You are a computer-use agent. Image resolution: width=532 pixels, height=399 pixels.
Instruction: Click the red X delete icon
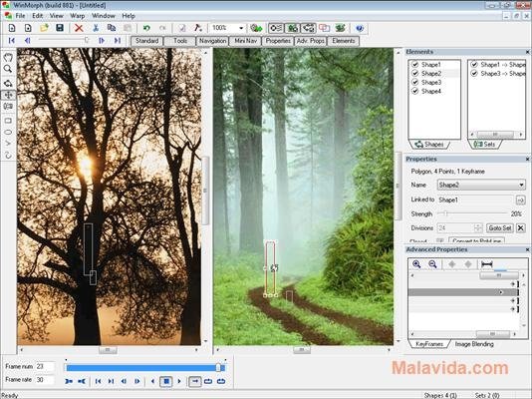79,28
